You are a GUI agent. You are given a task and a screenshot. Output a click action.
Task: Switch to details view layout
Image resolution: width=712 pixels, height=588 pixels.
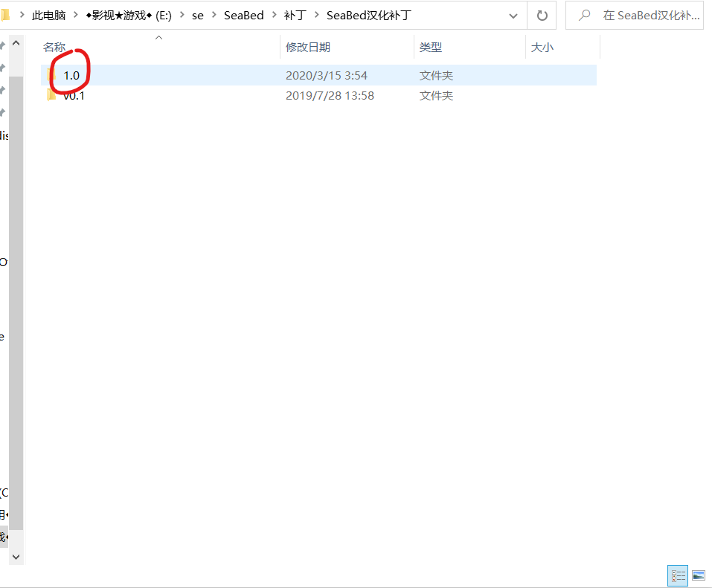(678, 575)
